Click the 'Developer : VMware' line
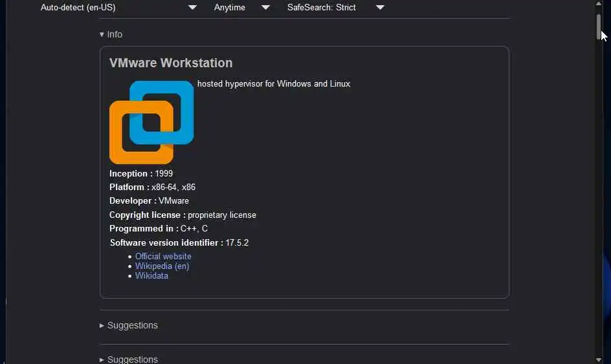Image resolution: width=611 pixels, height=364 pixels. tap(150, 201)
